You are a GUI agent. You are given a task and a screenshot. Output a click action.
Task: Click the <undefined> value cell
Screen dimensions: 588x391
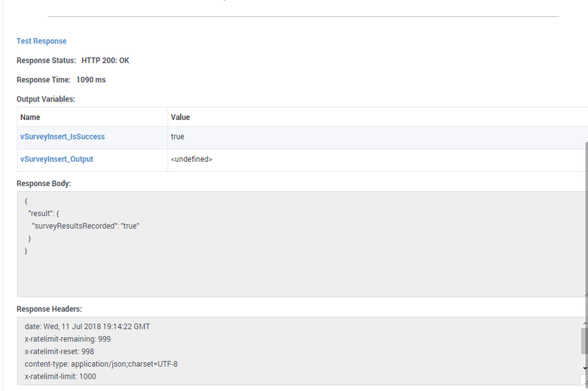[x=378, y=159]
